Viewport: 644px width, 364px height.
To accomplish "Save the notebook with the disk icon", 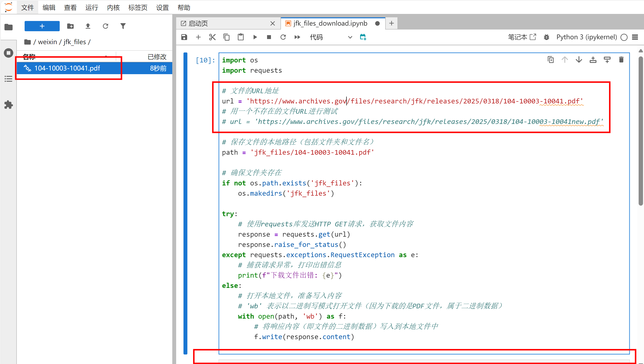I will tap(184, 37).
